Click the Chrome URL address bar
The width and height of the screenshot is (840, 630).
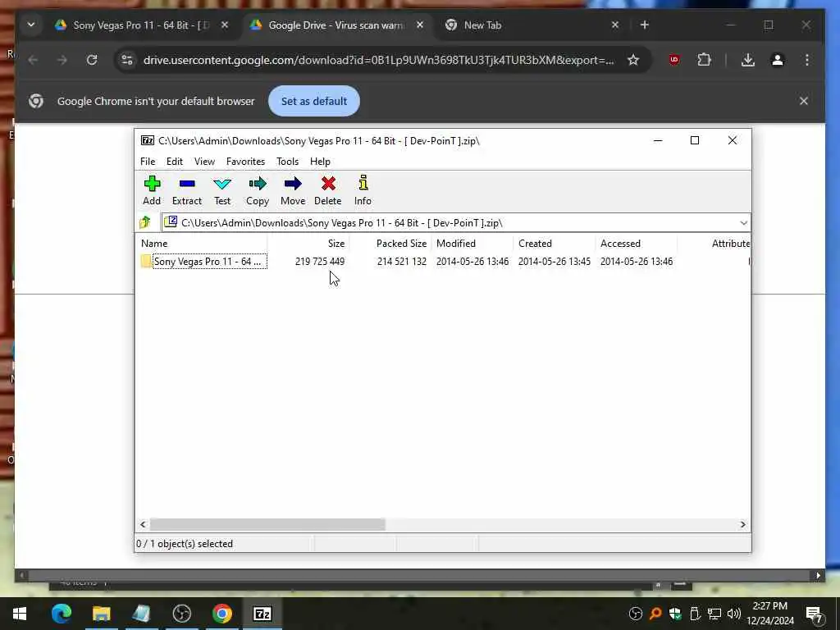(x=378, y=60)
